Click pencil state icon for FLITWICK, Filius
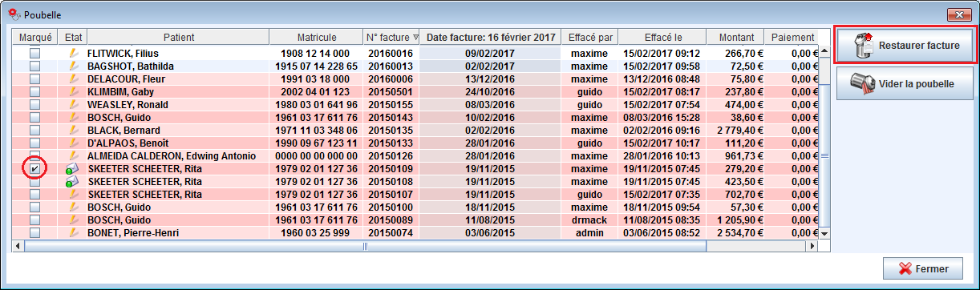Viewport: 980px width, 290px height. click(x=73, y=53)
